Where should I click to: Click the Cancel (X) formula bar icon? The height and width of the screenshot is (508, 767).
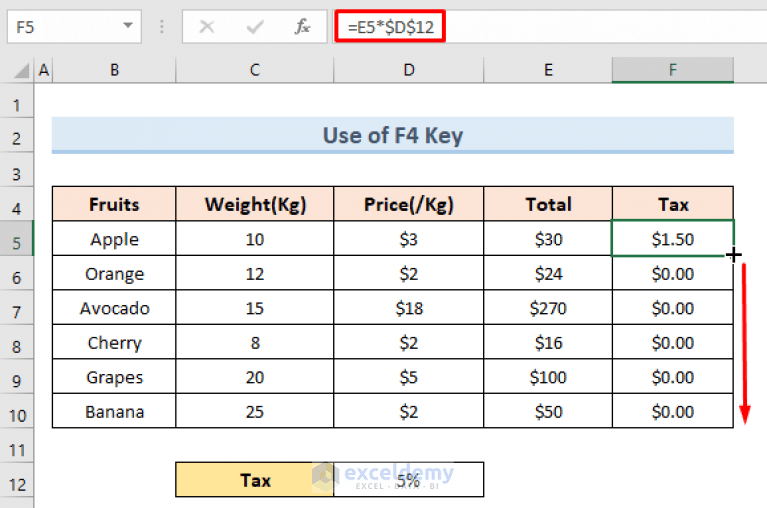coord(207,26)
